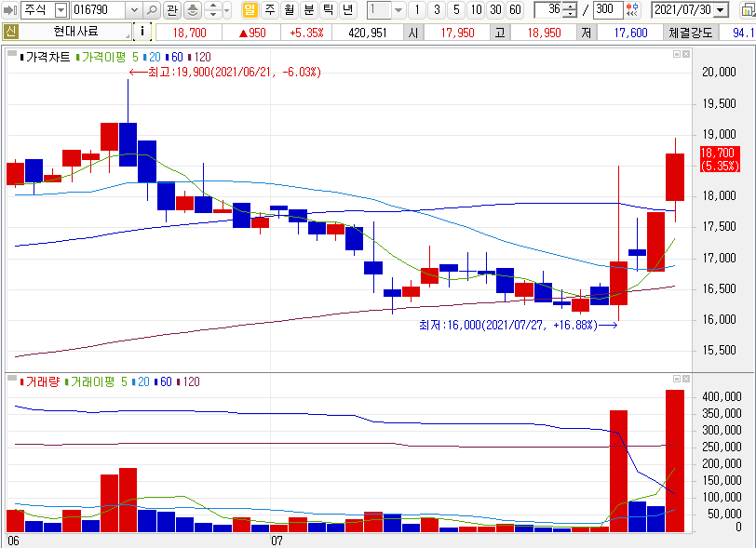Choose the 10 interval preset button
Image resolution: width=756 pixels, height=548 pixels.
476,9
